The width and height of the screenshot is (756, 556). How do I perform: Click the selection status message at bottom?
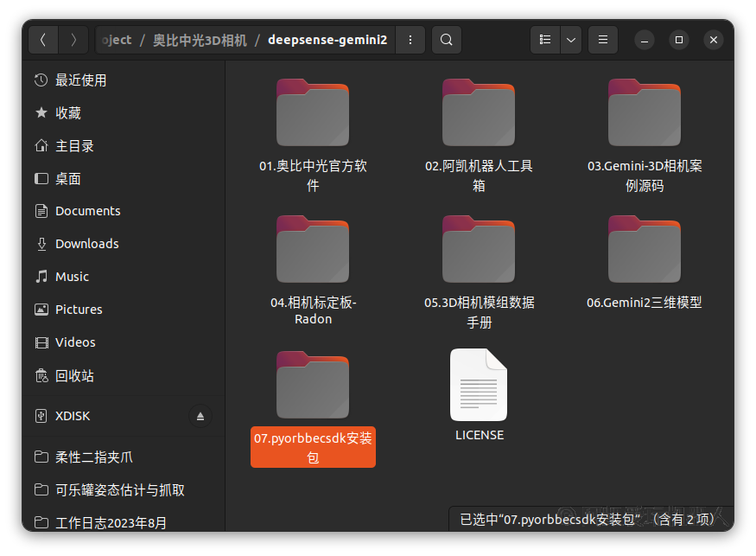pyautogui.click(x=588, y=520)
